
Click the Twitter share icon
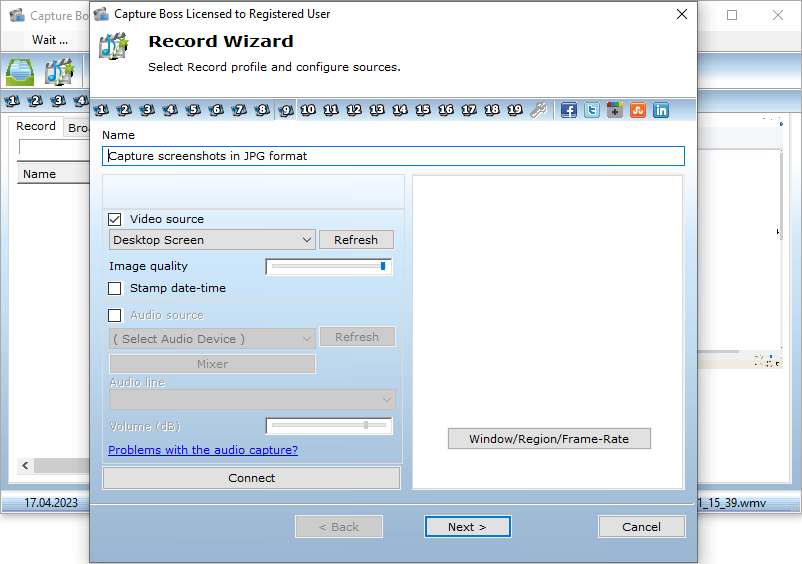pos(592,110)
